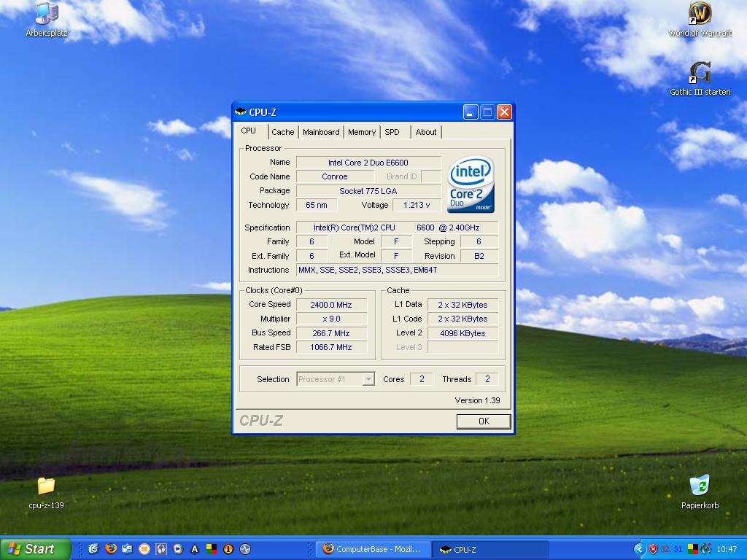This screenshot has width=747, height=560.
Task: Click the orange info quick launch icon
Action: tap(228, 549)
